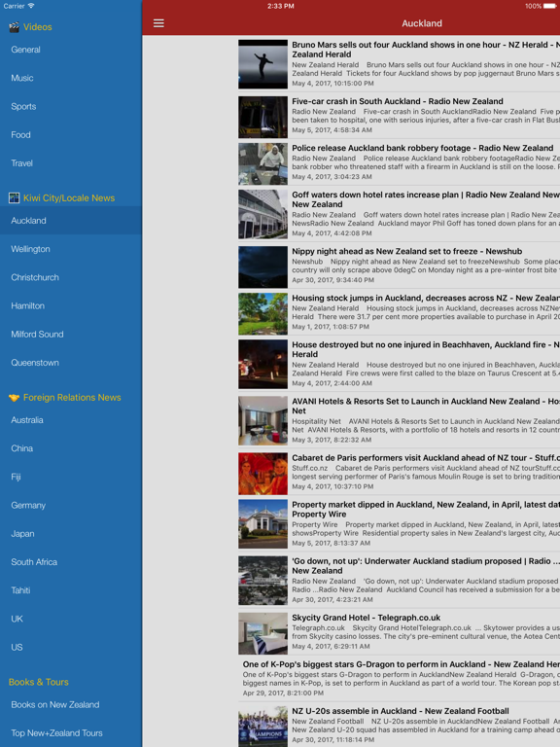Open Milford Sound news

pos(71,335)
